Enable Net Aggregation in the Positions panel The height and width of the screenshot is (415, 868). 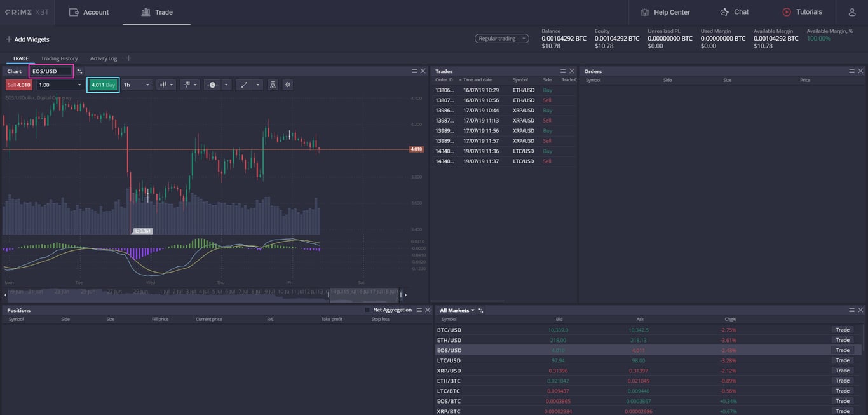367,310
